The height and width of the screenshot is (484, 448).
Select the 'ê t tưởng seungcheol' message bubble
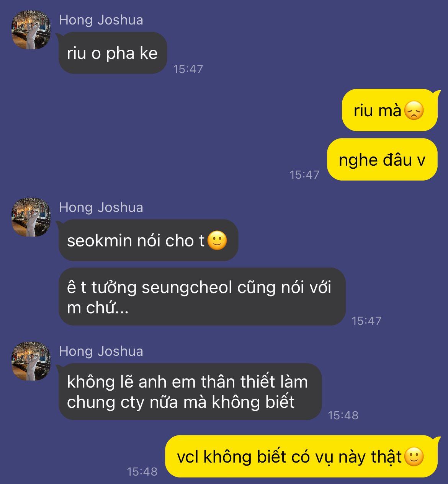[202, 297]
